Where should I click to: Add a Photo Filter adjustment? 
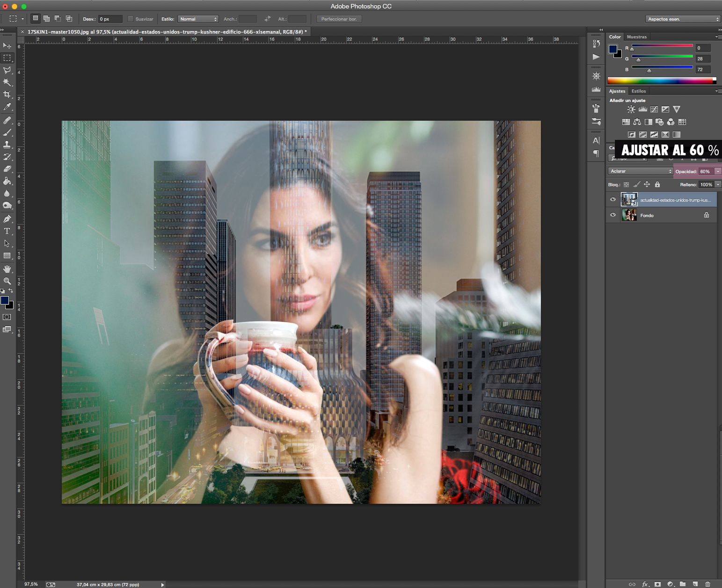(660, 122)
